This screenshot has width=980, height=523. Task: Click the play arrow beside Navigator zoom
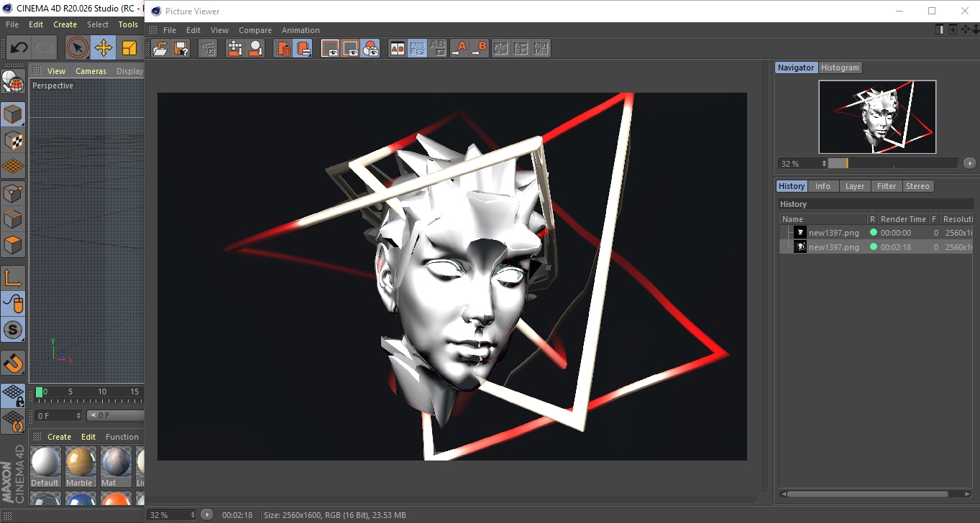coord(969,163)
